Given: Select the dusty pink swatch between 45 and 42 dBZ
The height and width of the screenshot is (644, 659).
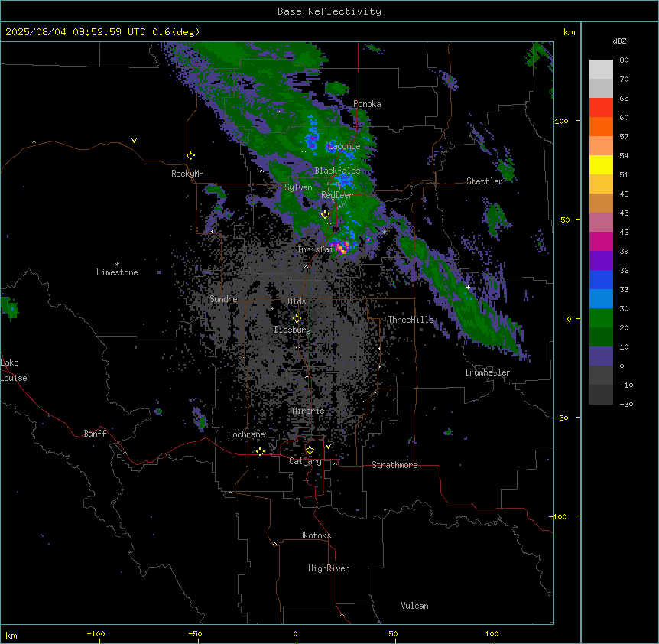Looking at the screenshot, I should 601,223.
